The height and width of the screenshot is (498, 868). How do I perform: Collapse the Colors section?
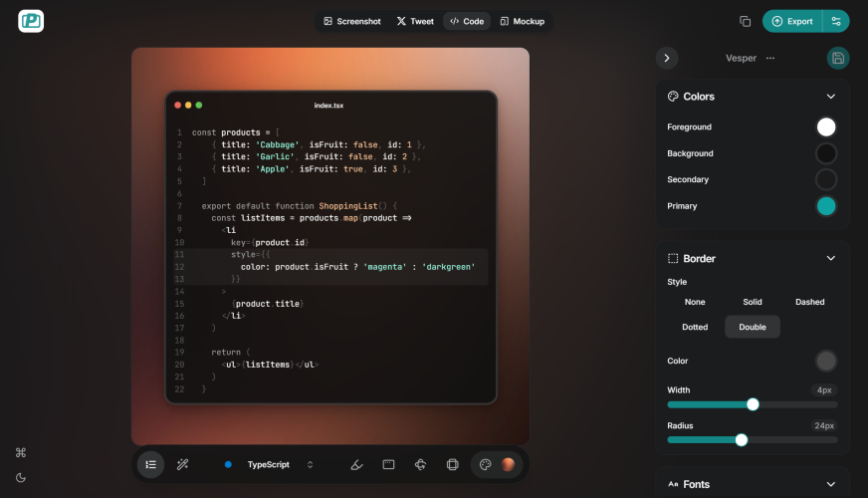point(830,97)
